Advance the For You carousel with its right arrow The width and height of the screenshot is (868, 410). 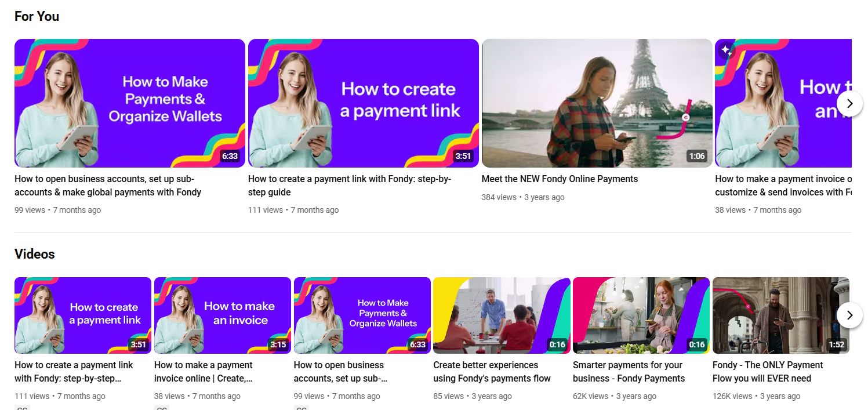pyautogui.click(x=849, y=103)
